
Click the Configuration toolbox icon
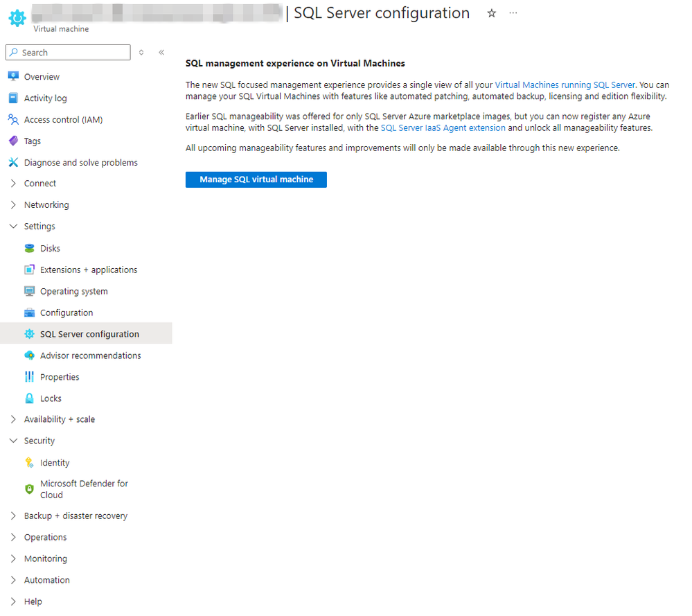[30, 313]
